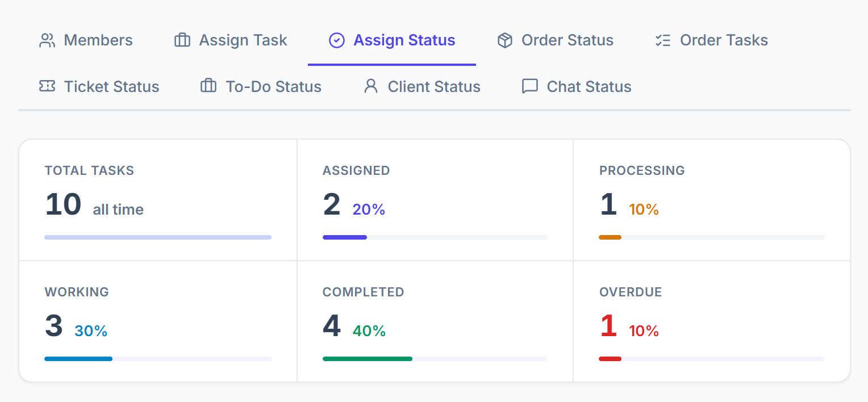The height and width of the screenshot is (402, 868).
Task: Click the Working blue progress bar
Action: 78,359
